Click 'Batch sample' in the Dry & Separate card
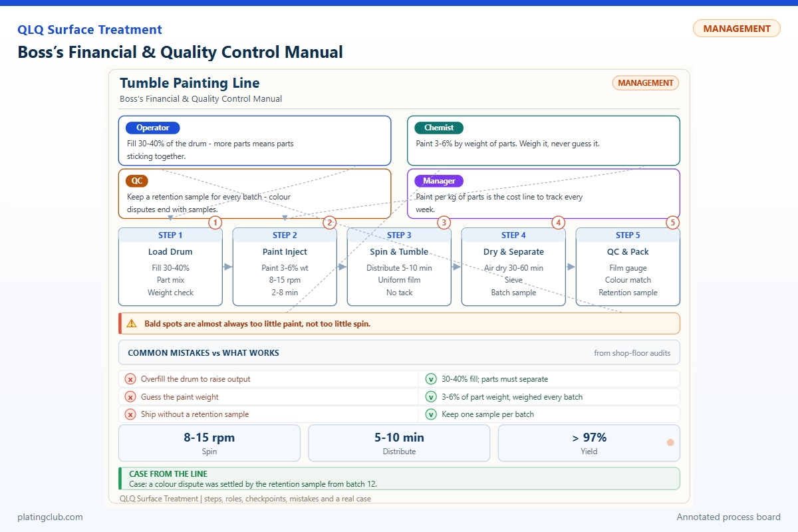Viewport: 798px width, 532px height. coord(513,293)
